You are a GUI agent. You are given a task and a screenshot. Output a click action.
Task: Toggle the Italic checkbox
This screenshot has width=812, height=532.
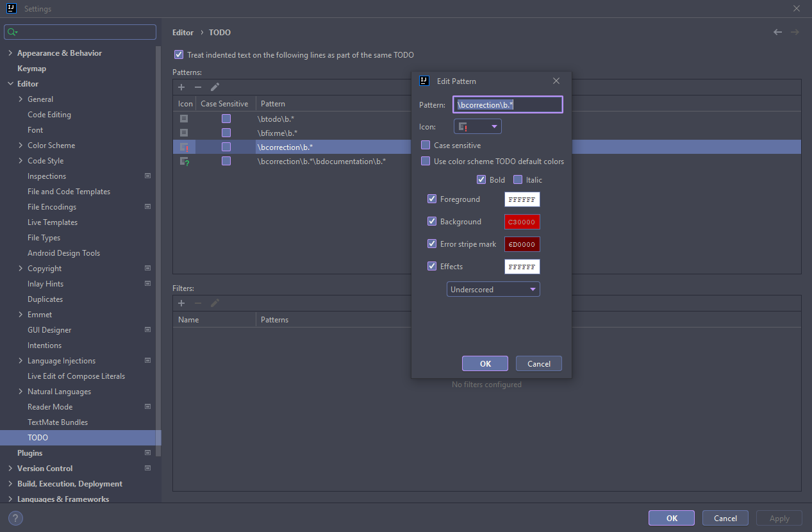518,180
